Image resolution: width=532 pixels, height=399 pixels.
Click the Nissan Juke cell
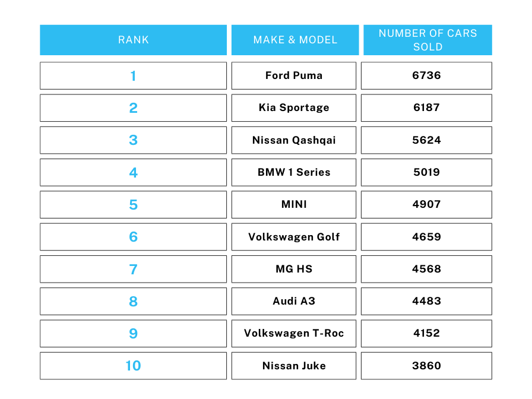pyautogui.click(x=294, y=366)
